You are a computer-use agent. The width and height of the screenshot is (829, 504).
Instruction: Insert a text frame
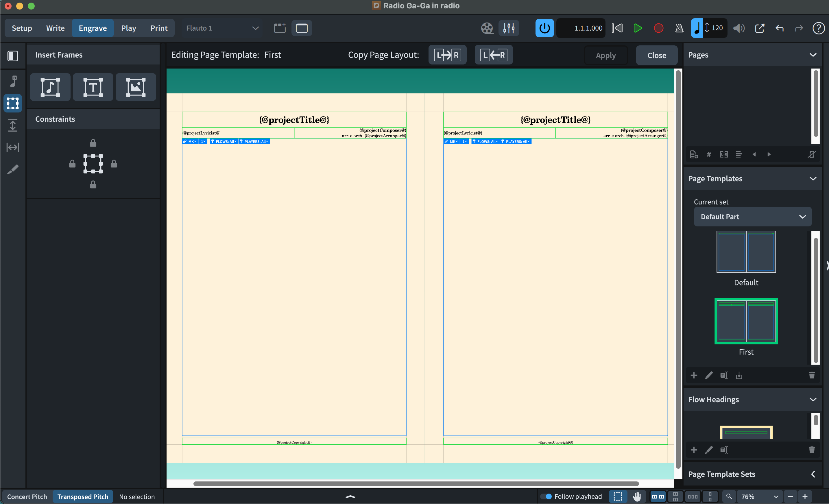point(93,87)
